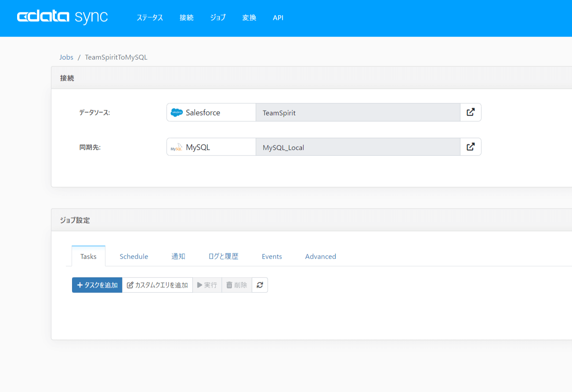Click the Jobs breadcrumb link
The height and width of the screenshot is (392, 572).
[66, 57]
